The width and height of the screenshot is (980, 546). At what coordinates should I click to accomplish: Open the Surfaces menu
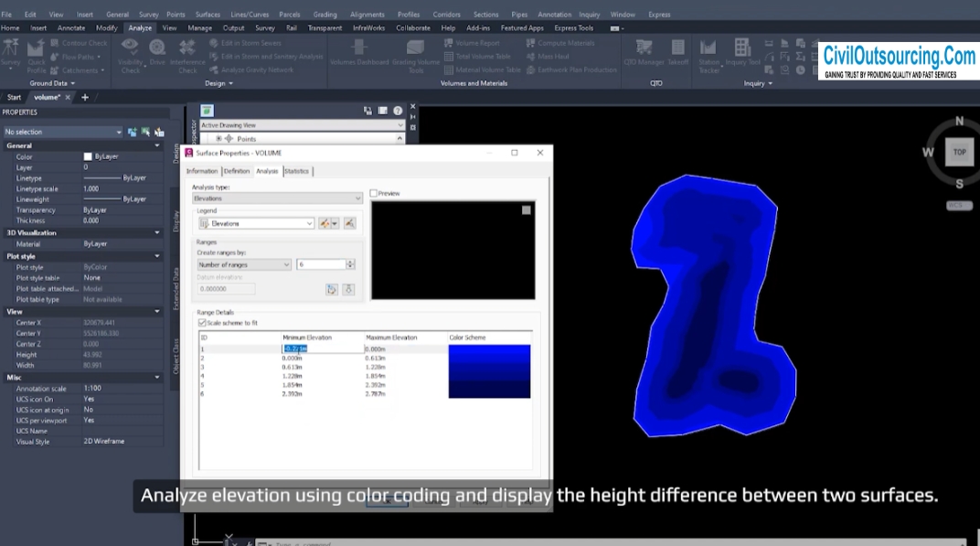click(208, 15)
